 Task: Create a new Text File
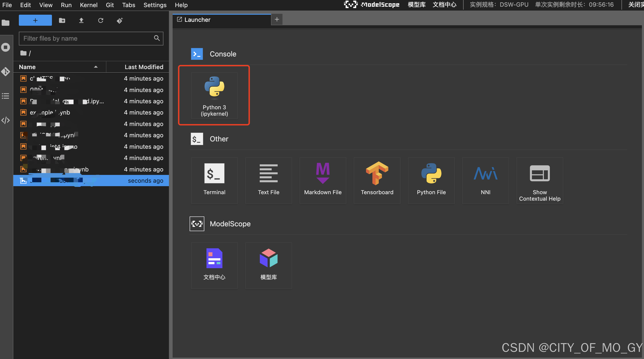[x=268, y=180]
